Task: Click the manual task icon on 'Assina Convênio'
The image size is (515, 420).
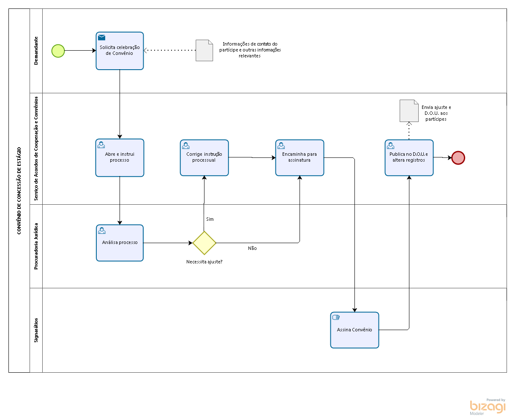Action: (x=336, y=317)
